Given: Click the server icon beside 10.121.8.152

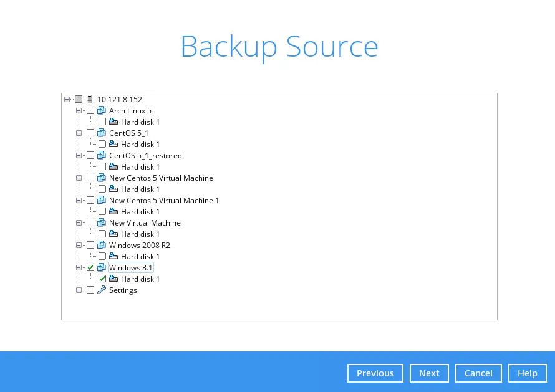Looking at the screenshot, I should (90, 99).
